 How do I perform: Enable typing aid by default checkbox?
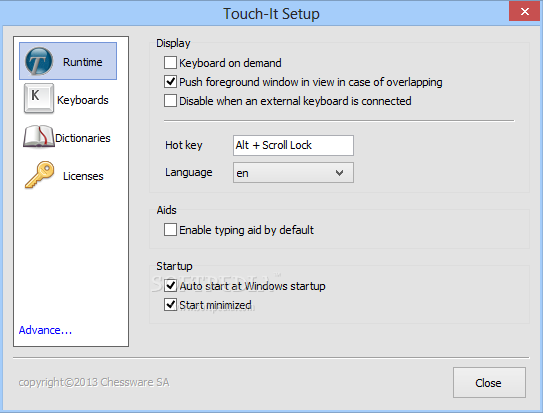pos(170,230)
